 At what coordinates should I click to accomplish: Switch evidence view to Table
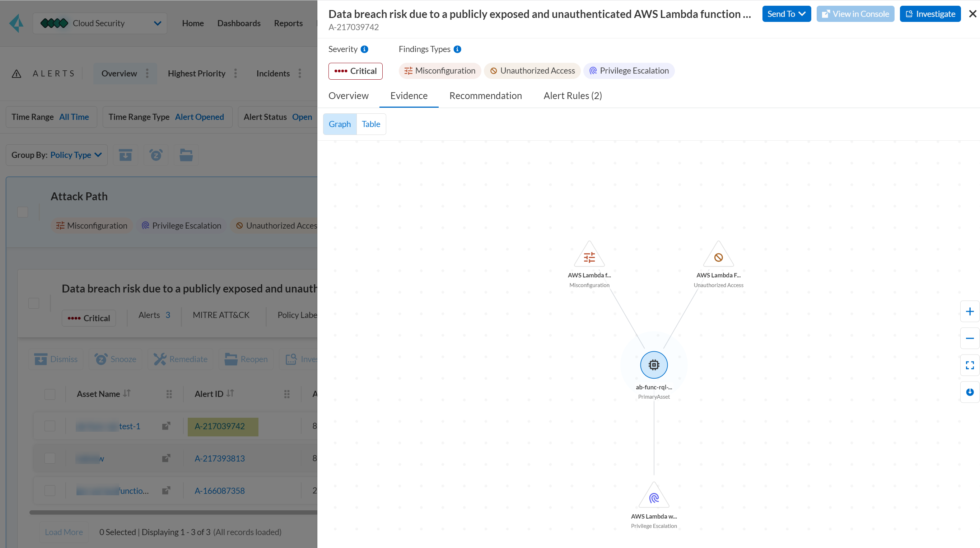[370, 125]
